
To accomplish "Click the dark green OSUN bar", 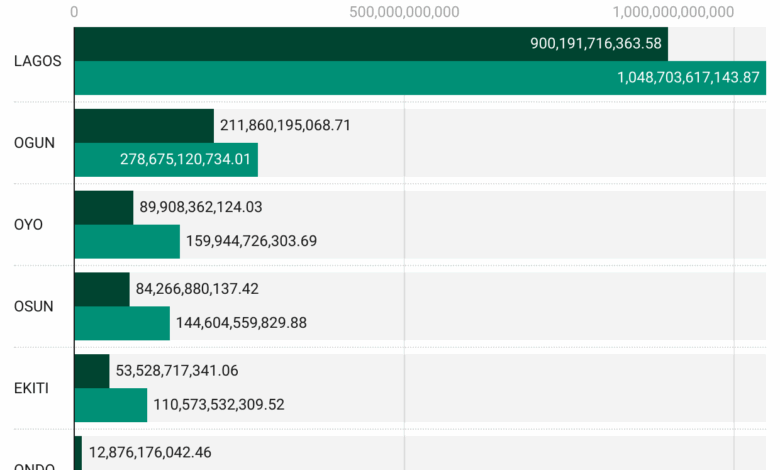I will click(x=102, y=289).
